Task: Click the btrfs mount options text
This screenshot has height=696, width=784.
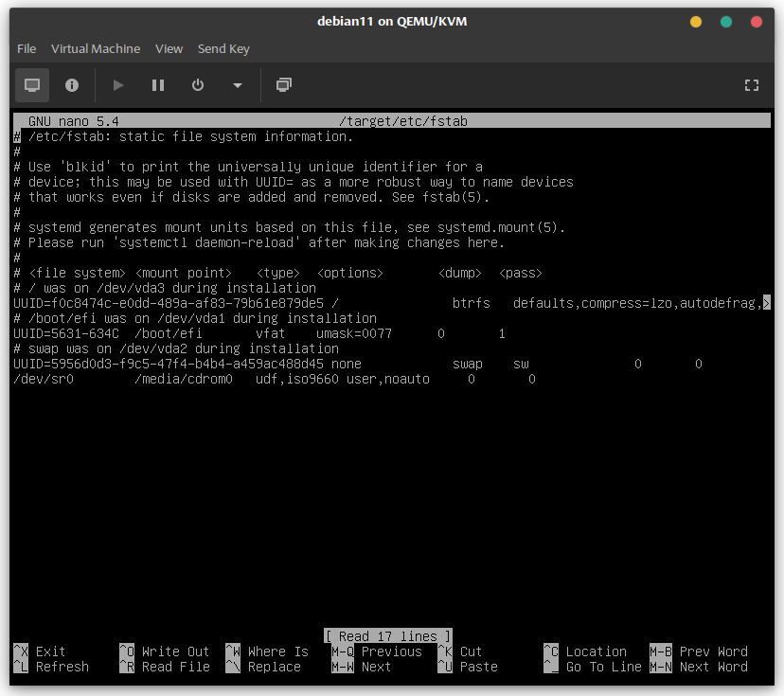Action: click(x=636, y=303)
